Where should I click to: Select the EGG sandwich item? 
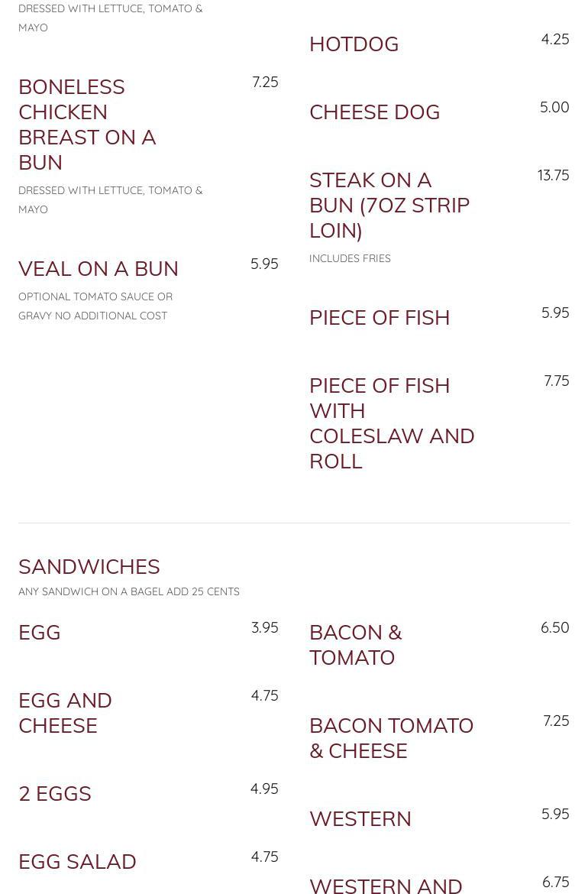39,633
